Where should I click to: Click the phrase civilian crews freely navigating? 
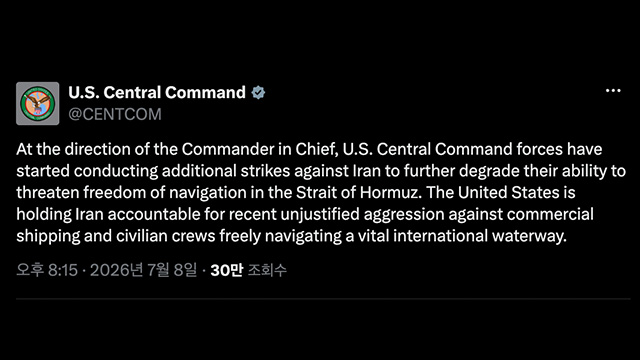click(229, 236)
